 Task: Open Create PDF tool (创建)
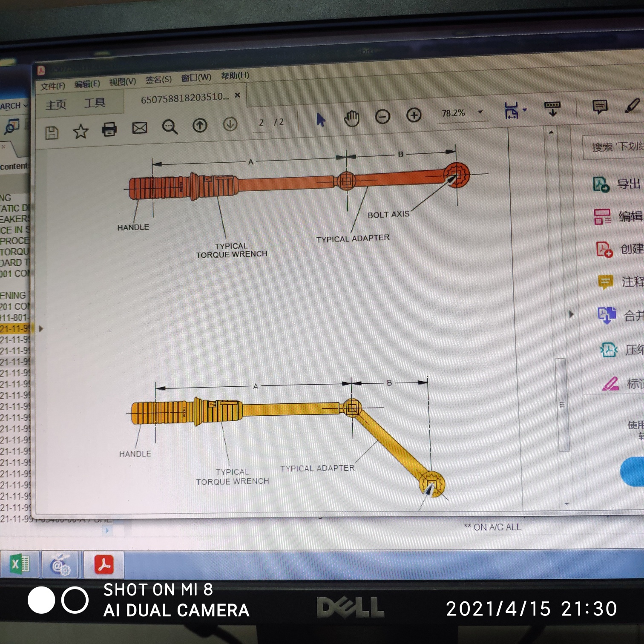(x=620, y=249)
